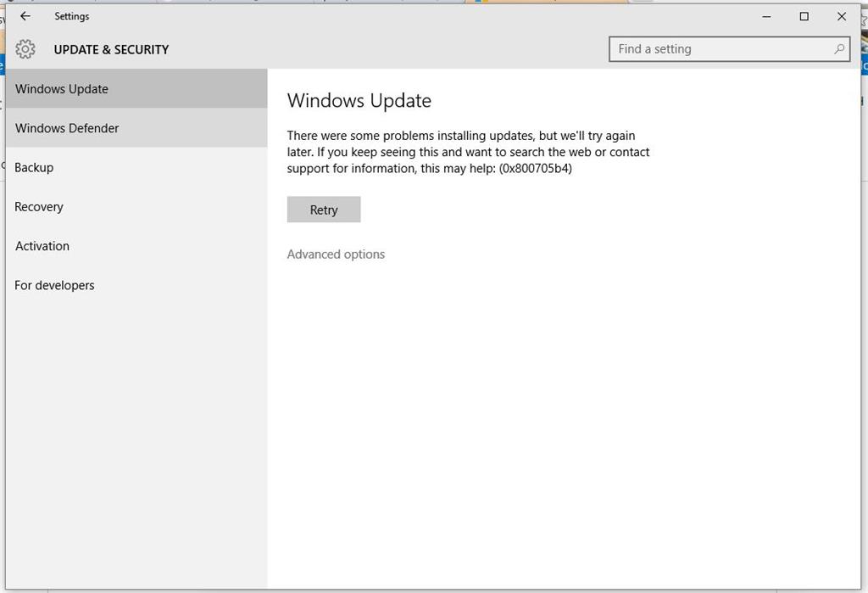The width and height of the screenshot is (868, 593).
Task: Go to the Recovery section
Action: point(136,207)
